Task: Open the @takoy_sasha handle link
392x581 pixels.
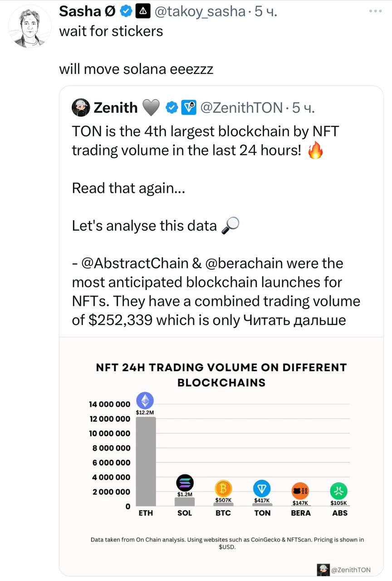Action: (200, 12)
